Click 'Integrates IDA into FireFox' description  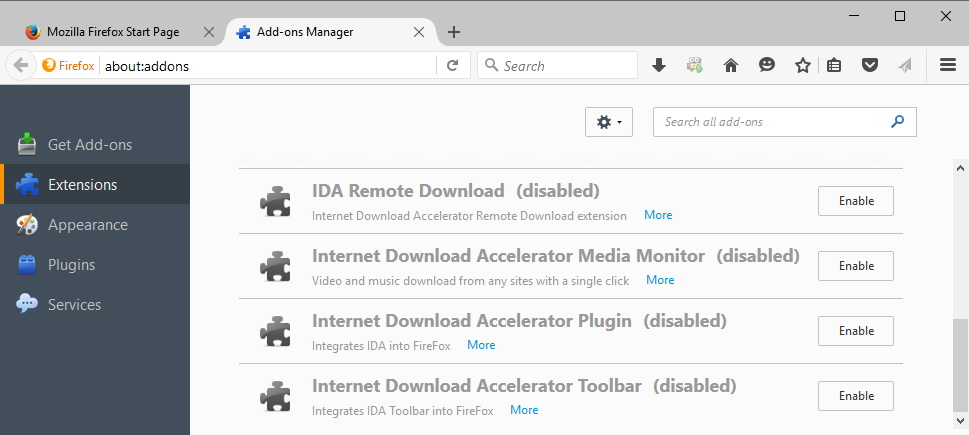tap(381, 345)
